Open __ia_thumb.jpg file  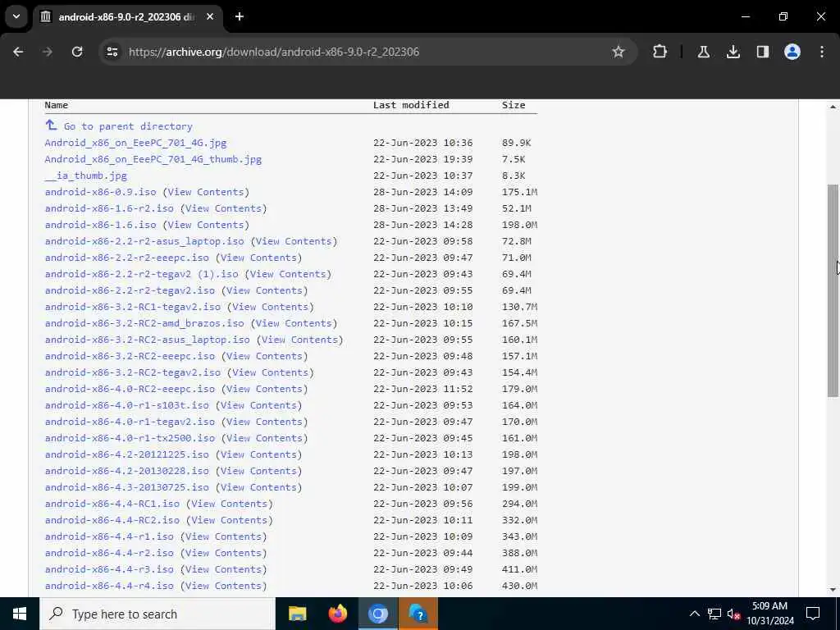[85, 176]
